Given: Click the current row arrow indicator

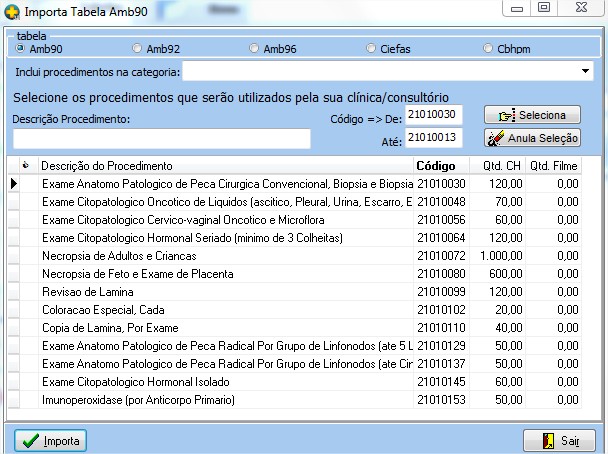Looking at the screenshot, I should tap(14, 184).
